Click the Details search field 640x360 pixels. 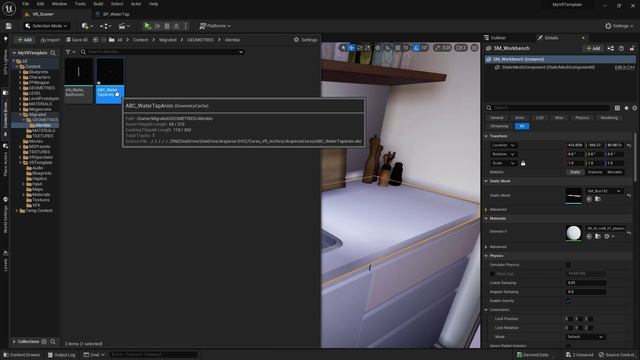click(547, 108)
